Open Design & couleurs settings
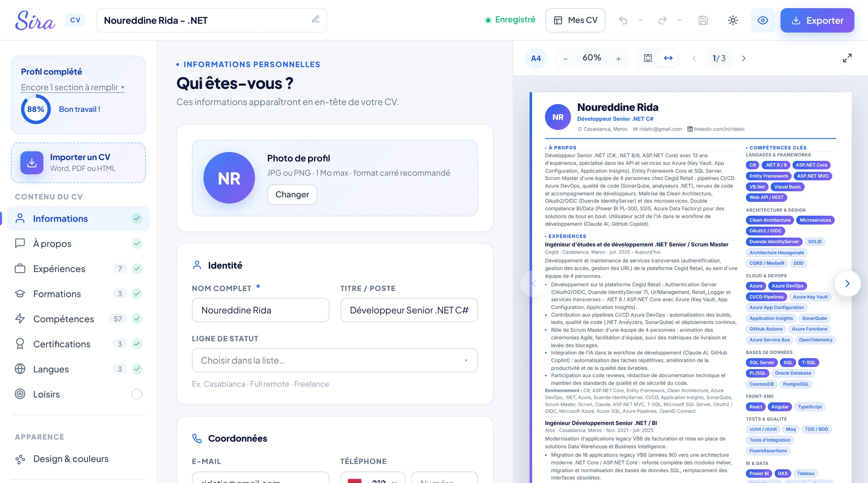The width and height of the screenshot is (868, 483). [x=78, y=459]
